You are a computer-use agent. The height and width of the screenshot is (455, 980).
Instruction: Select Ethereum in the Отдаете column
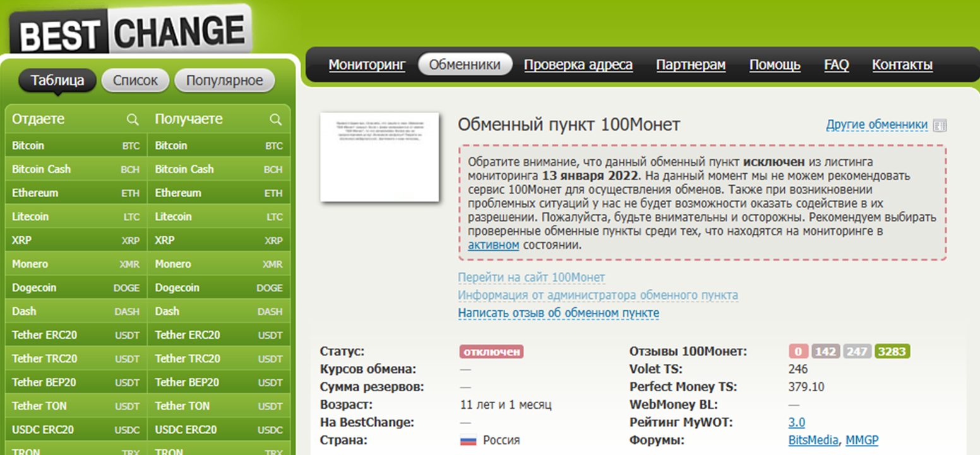(x=76, y=193)
